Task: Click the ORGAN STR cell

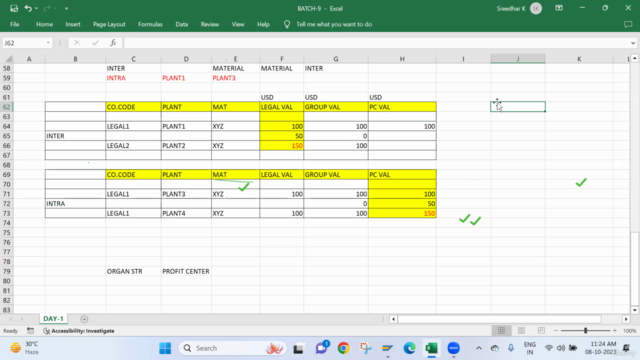Action: [x=133, y=271]
